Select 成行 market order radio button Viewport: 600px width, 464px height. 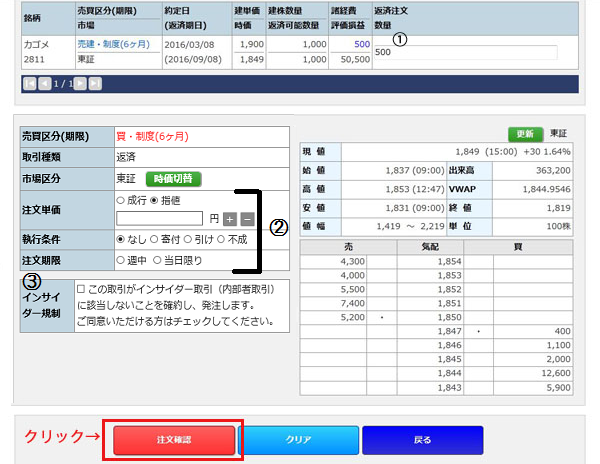tap(122, 200)
